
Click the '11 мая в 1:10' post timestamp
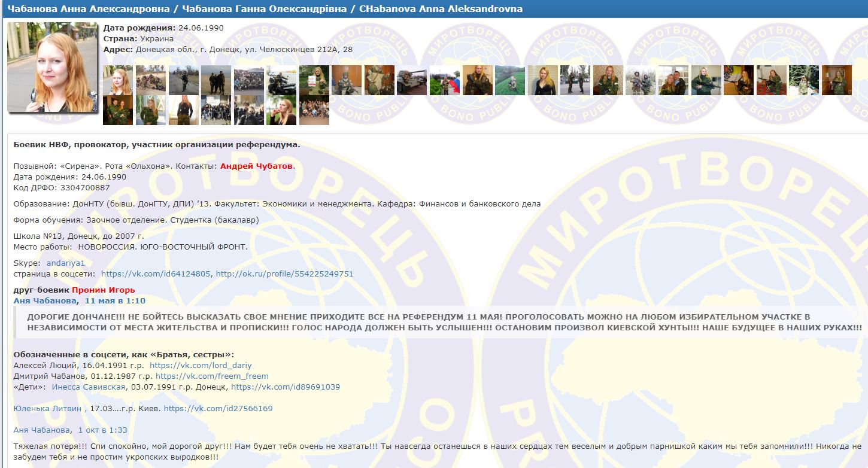tap(115, 300)
